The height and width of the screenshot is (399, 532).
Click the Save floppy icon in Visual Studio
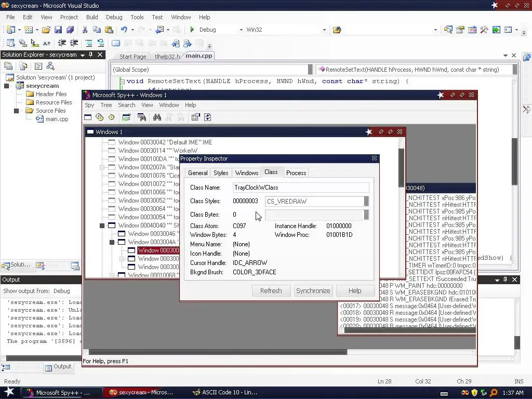click(x=58, y=30)
